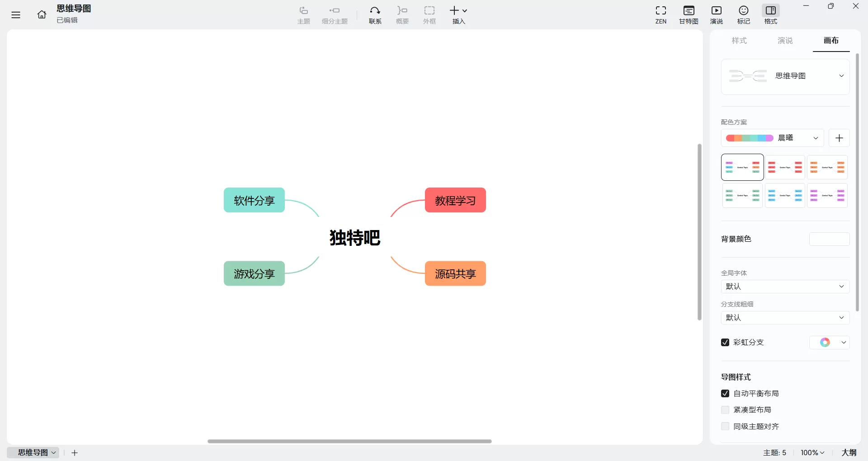Apply an 外框 boundary
Screen dimensions: 868x461
tap(429, 15)
